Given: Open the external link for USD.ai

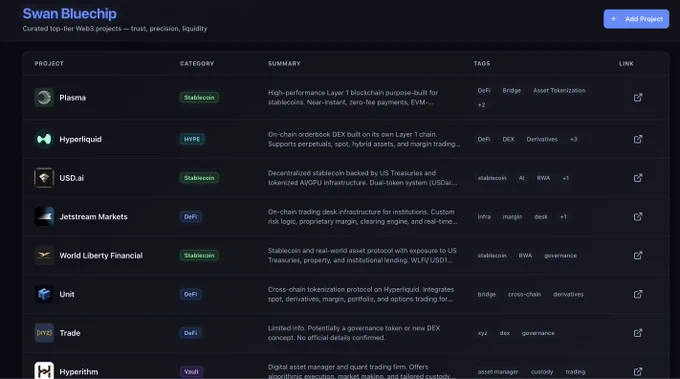Looking at the screenshot, I should [638, 178].
